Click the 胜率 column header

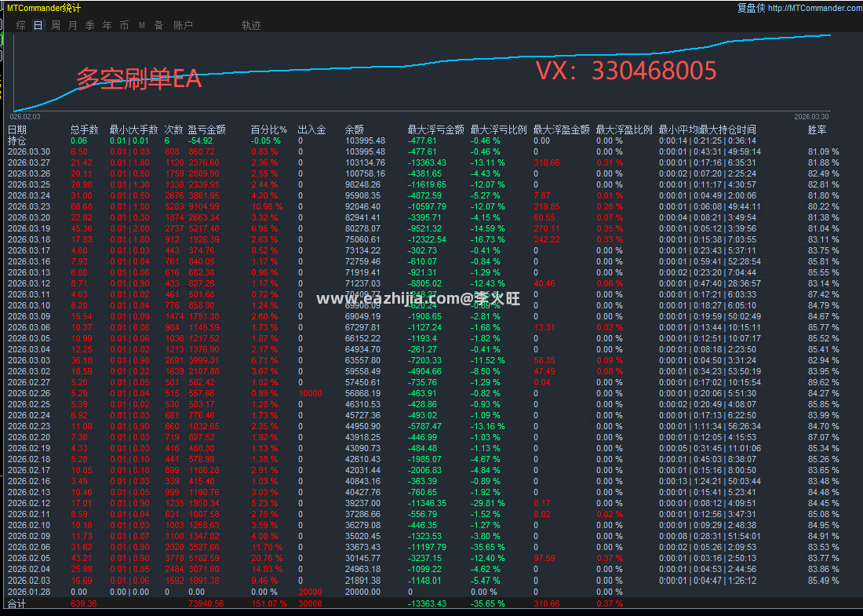pyautogui.click(x=817, y=130)
